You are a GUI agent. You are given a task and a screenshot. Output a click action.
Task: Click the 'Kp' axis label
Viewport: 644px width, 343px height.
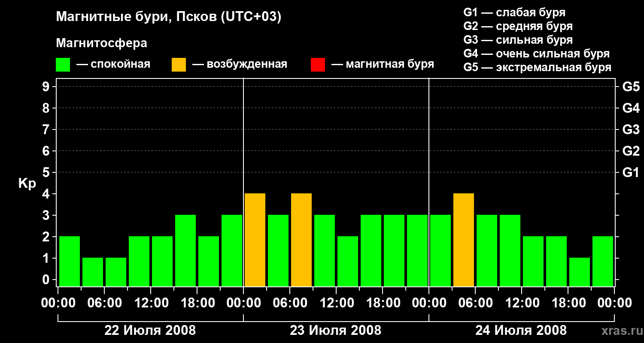[x=27, y=184]
